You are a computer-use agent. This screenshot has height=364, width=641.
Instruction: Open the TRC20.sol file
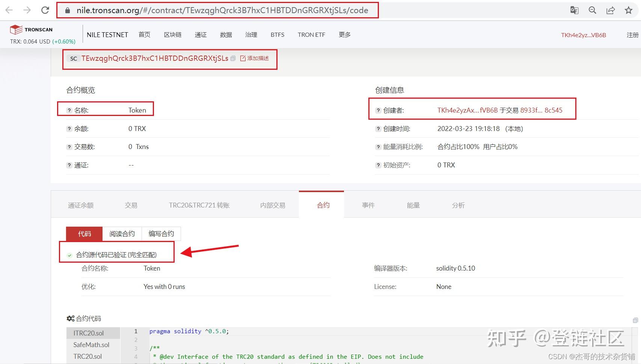tap(94, 356)
